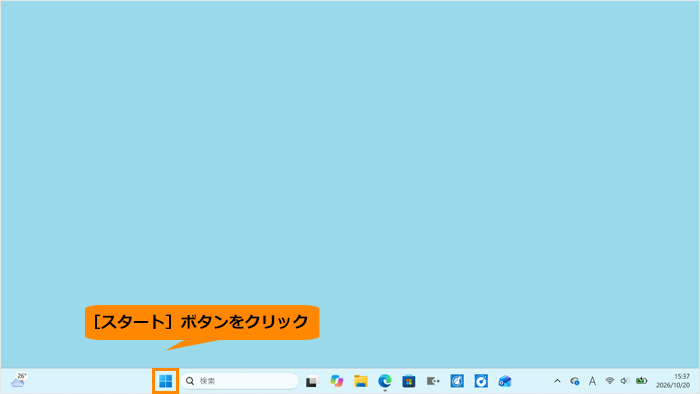This screenshot has width=700, height=394.
Task: Click the OneDrive cloud tray icon
Action: click(x=575, y=381)
